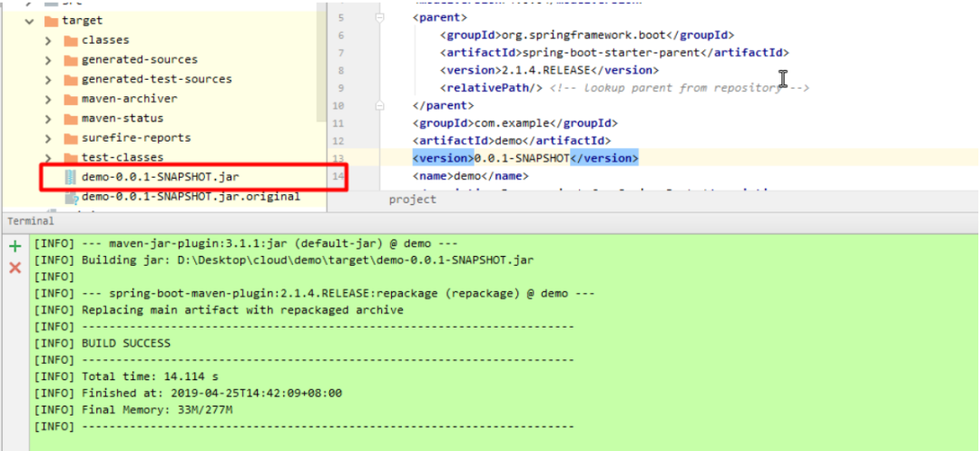Viewport: 980px width, 451px height.
Task: Click 0.0.1-SNAPSHOT version value in editor
Action: [x=522, y=158]
